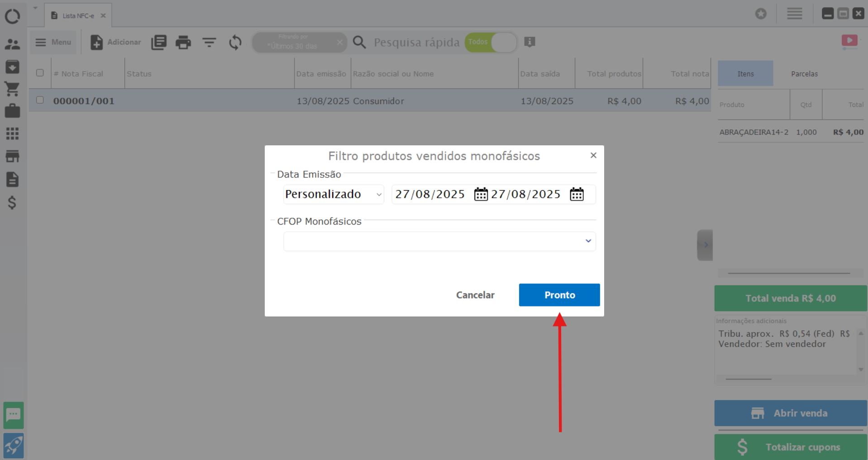Open the filter lines icon
The height and width of the screenshot is (460, 868).
tap(209, 43)
